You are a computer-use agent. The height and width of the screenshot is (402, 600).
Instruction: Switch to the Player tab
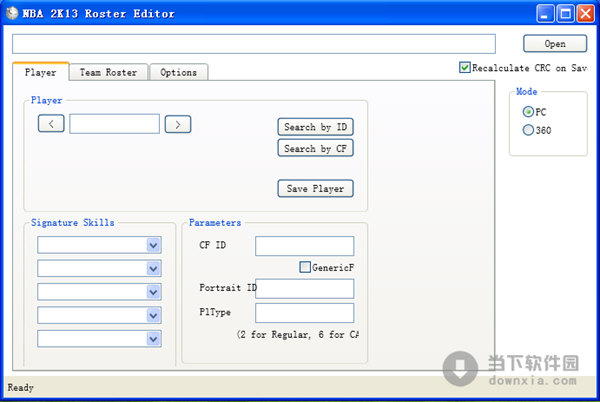pyautogui.click(x=41, y=72)
